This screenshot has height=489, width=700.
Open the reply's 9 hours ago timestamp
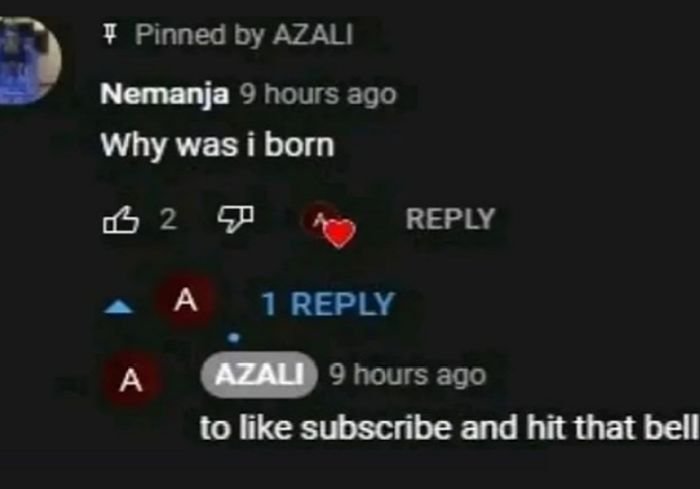tap(407, 376)
